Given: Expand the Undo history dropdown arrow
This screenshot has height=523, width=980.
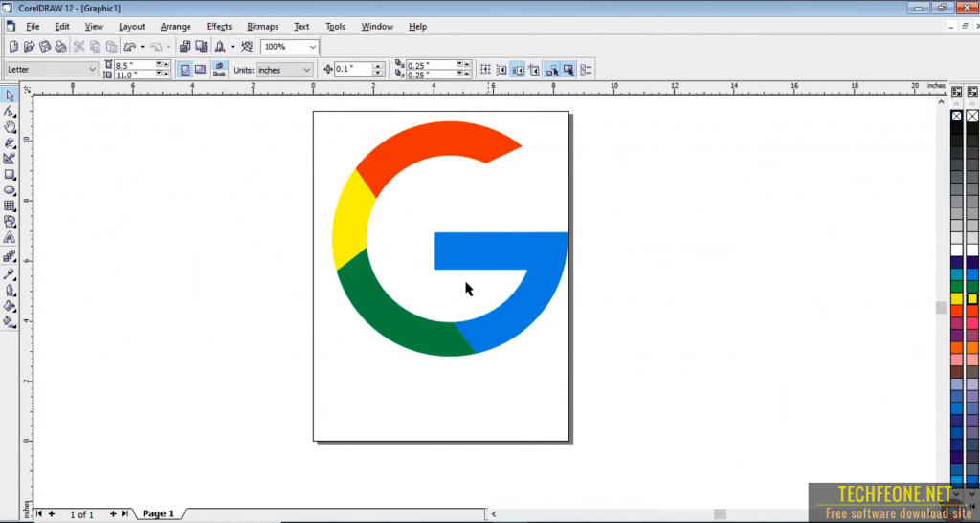Looking at the screenshot, I should [143, 47].
